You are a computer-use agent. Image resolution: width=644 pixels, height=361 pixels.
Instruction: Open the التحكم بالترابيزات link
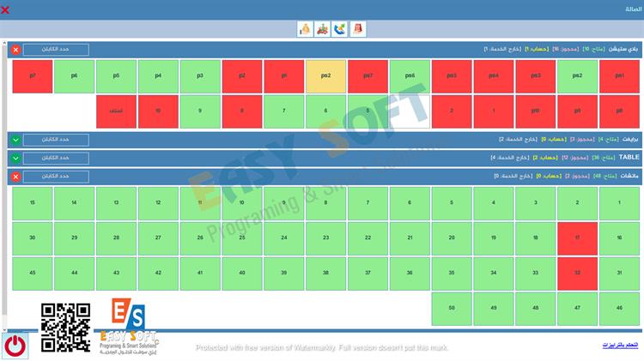coord(620,346)
